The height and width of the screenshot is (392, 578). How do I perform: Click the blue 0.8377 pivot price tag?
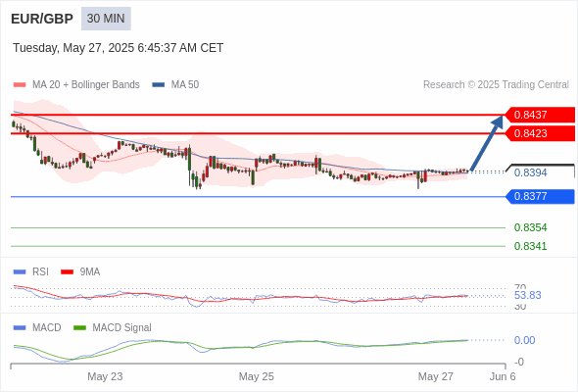(540, 196)
